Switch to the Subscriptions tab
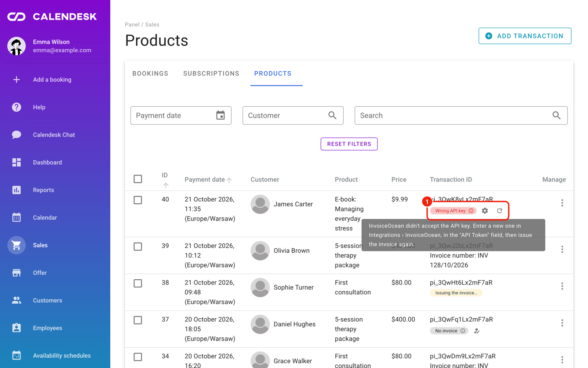This screenshot has height=368, width=588. point(211,73)
